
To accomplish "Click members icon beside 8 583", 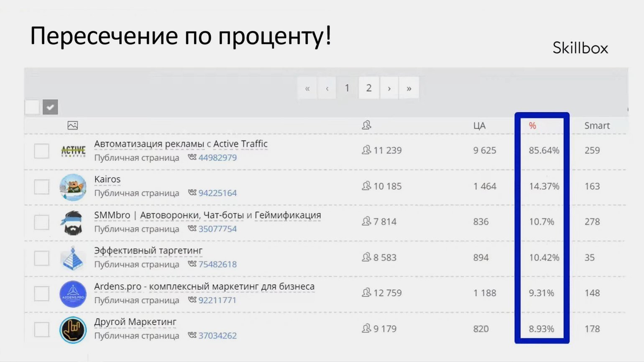I will point(366,257).
